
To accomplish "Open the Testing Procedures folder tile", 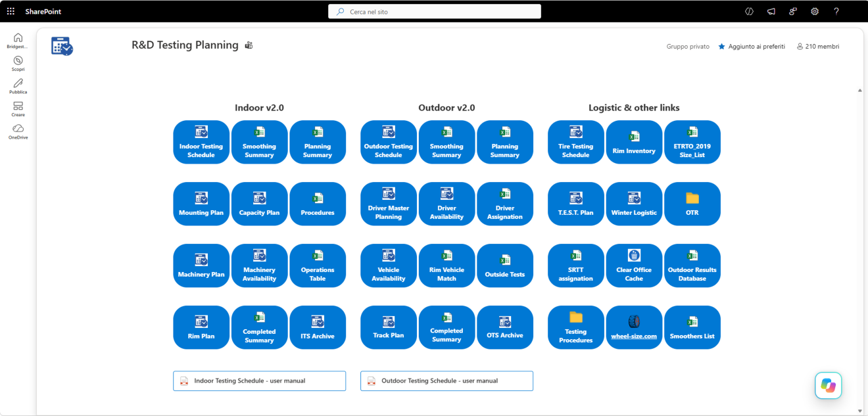I will point(576,327).
